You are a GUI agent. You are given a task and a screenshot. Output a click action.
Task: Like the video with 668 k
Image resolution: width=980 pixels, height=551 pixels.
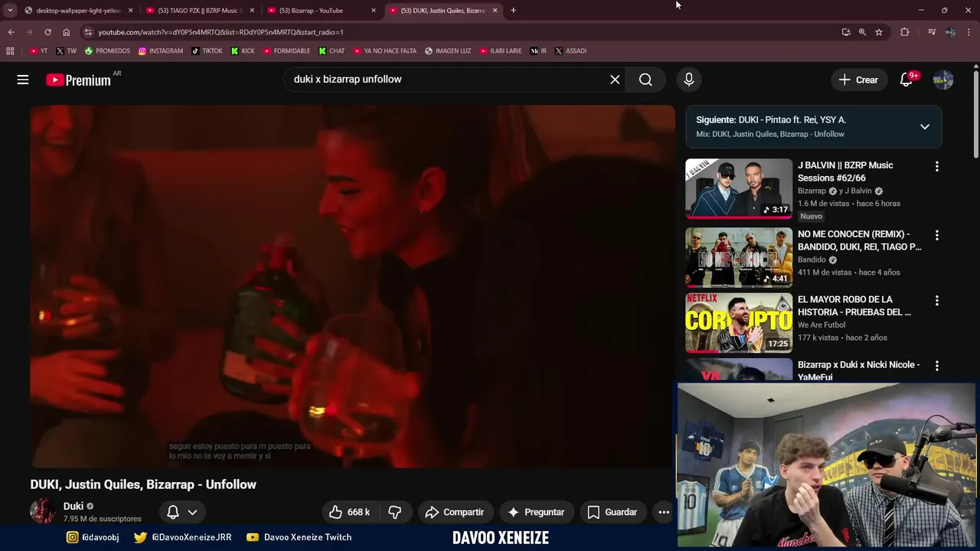pyautogui.click(x=349, y=512)
